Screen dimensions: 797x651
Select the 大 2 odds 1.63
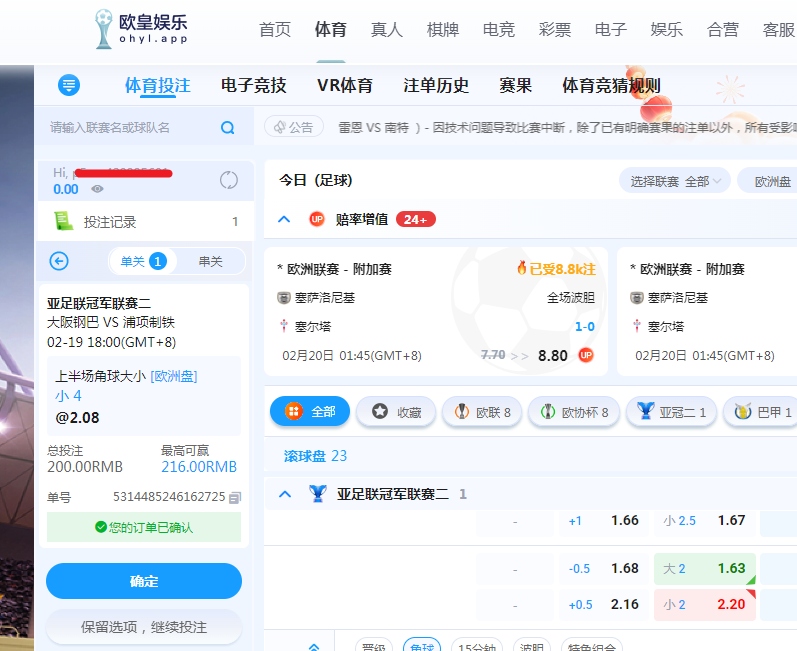pos(704,568)
